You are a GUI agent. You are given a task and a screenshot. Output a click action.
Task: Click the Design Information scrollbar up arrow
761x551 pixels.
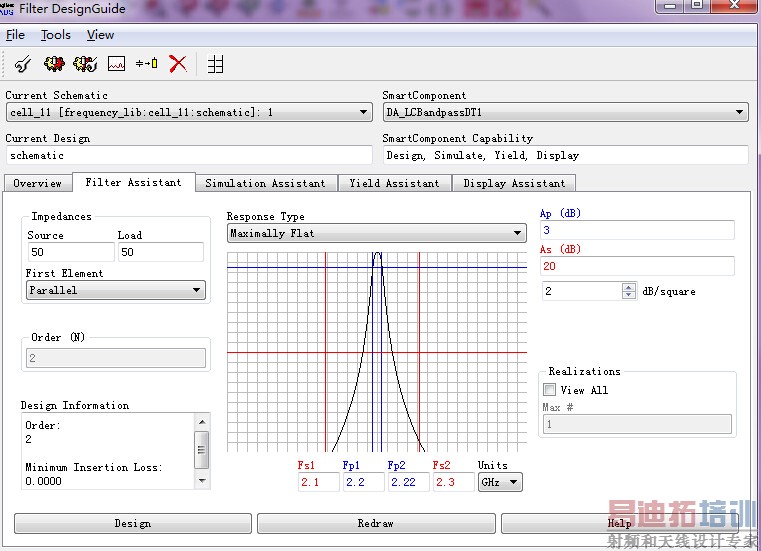(202, 422)
